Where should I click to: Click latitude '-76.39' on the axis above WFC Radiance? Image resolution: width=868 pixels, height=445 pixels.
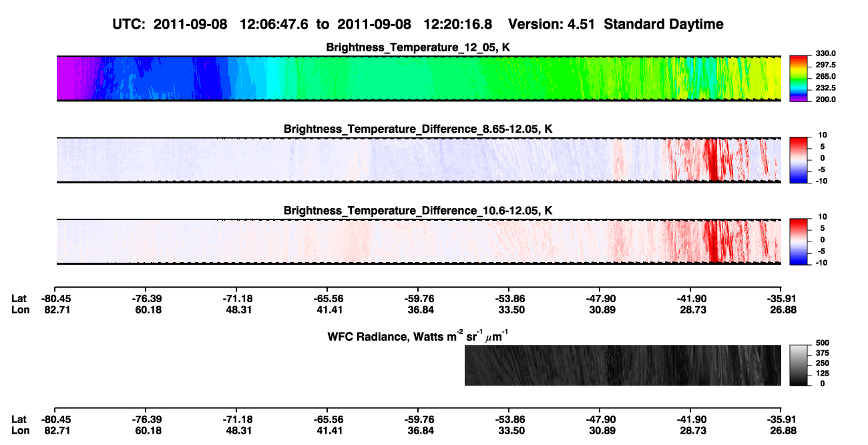[x=146, y=299]
